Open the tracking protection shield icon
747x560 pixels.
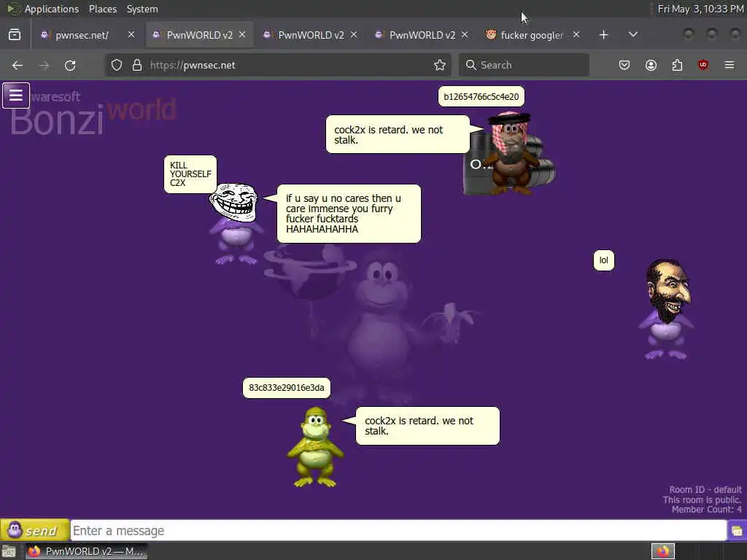pos(117,65)
